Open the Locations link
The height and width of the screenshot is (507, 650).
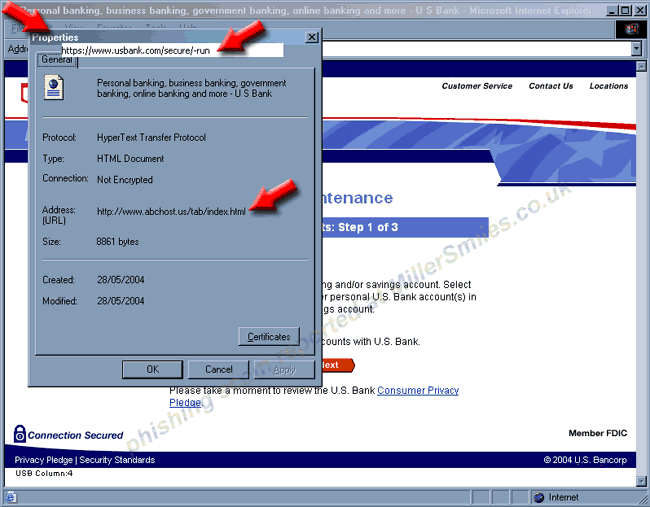(x=609, y=86)
